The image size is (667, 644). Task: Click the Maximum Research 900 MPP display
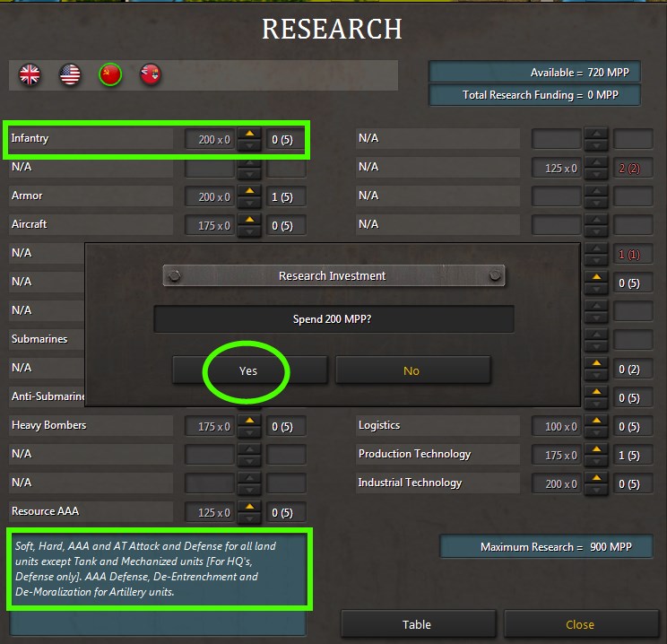[x=546, y=546]
